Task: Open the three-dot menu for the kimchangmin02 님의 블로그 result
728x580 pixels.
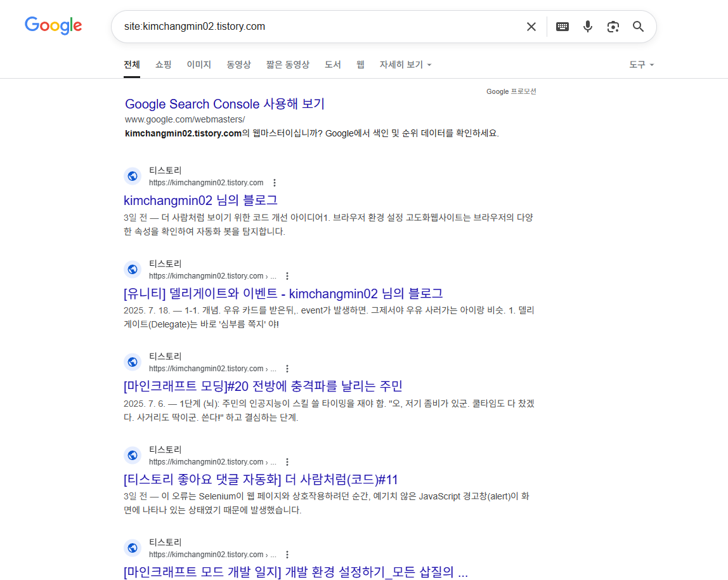Action: [275, 183]
